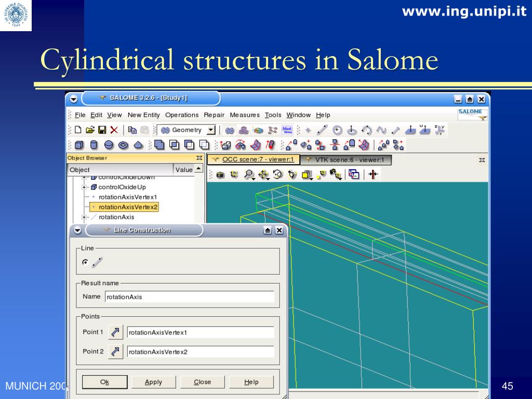The width and height of the screenshot is (532, 399).
Task: Click the Trihedron red axis icon
Action: [373, 175]
